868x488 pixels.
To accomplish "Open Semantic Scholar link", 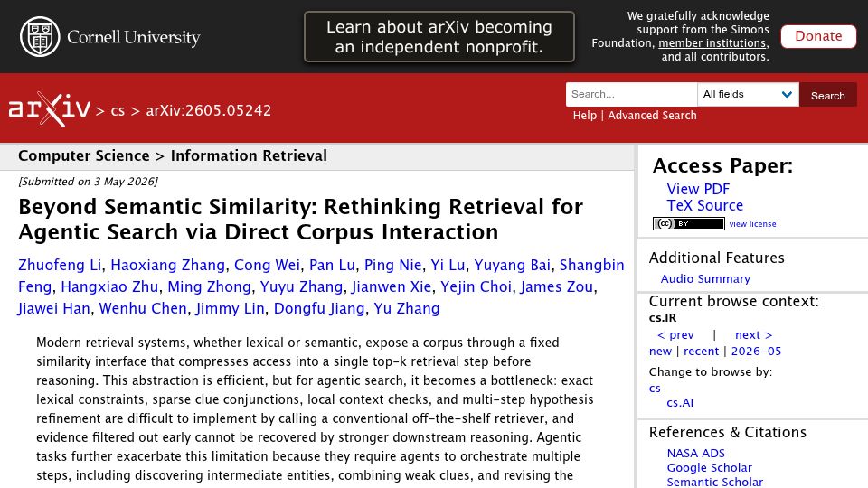I will click(714, 482).
